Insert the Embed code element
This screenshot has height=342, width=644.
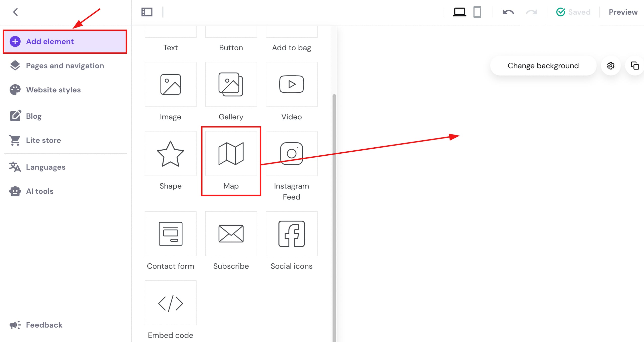tap(170, 303)
